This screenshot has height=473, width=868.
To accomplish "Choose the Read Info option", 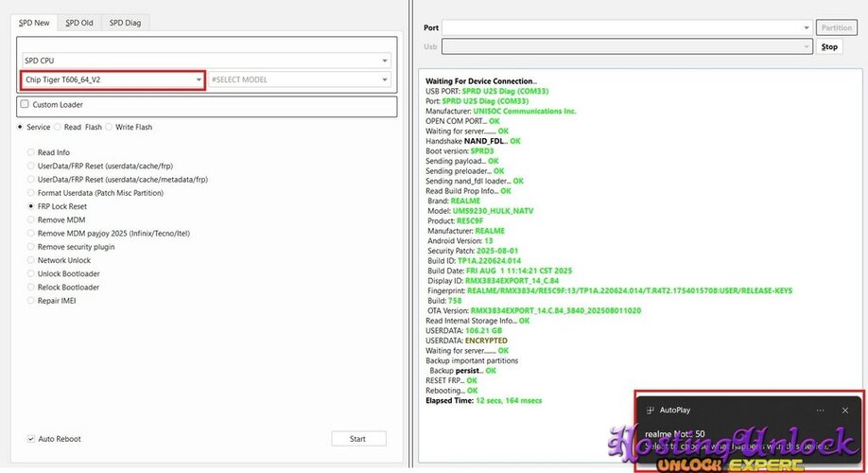I will point(31,152).
